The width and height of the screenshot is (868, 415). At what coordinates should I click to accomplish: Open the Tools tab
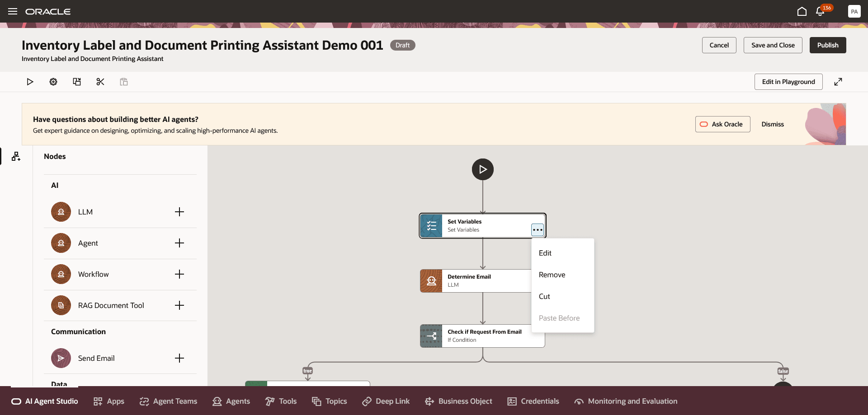coord(281,401)
